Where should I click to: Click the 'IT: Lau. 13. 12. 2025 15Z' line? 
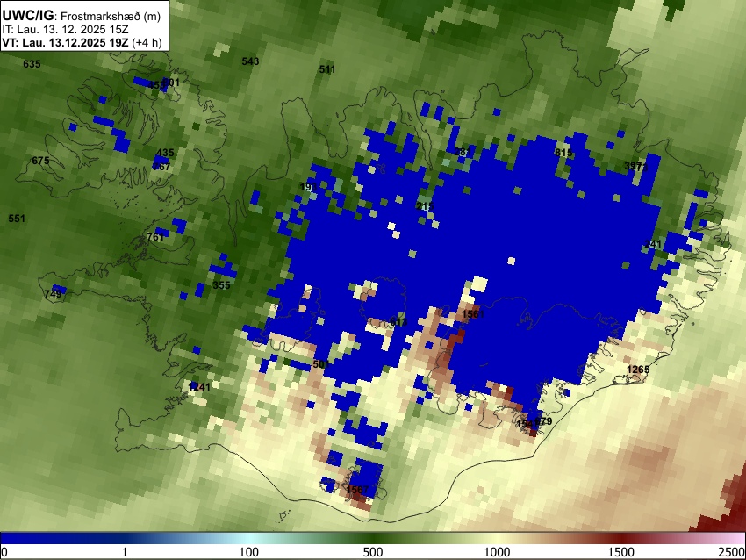(65, 30)
